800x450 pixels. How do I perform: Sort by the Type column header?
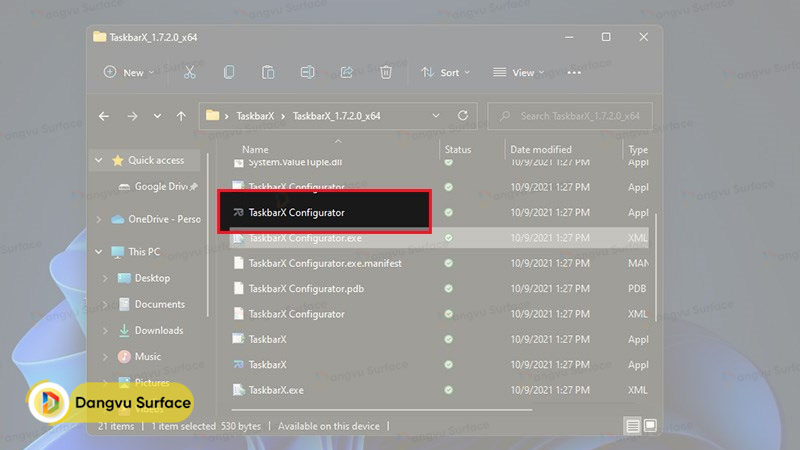pyautogui.click(x=637, y=149)
